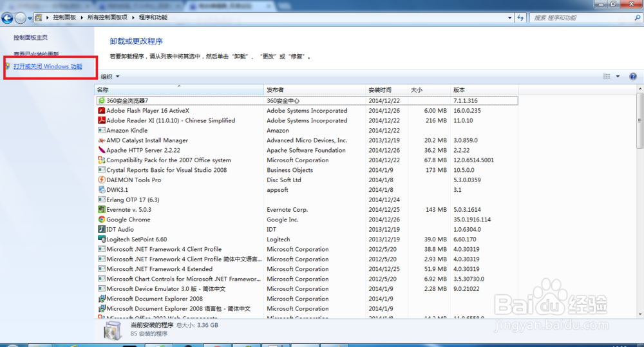Click the Crystal Reports Basic icon
The height and width of the screenshot is (347, 644).
[102, 170]
